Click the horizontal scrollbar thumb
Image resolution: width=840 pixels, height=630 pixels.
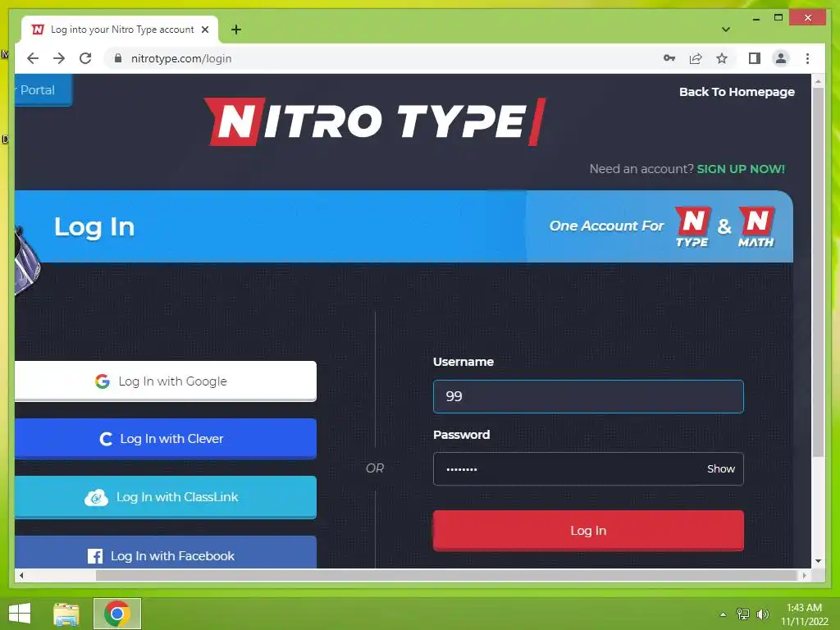pos(446,575)
